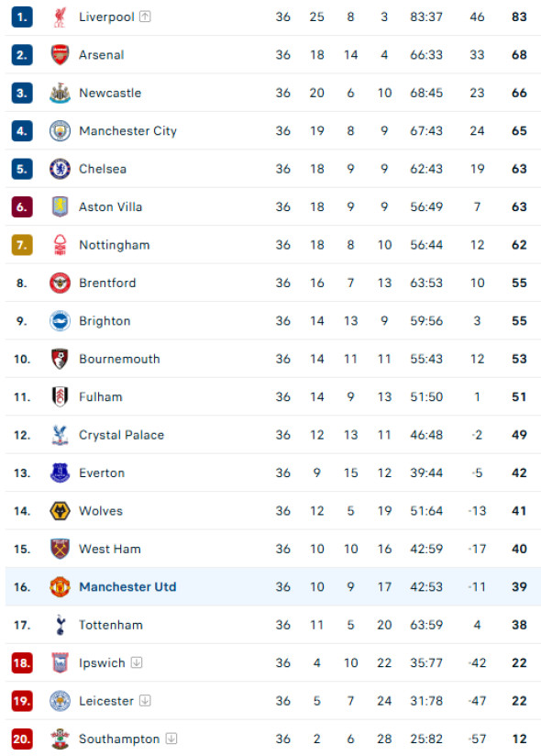Click the Manchester City crest
The height and width of the screenshot is (756, 541).
point(60,131)
